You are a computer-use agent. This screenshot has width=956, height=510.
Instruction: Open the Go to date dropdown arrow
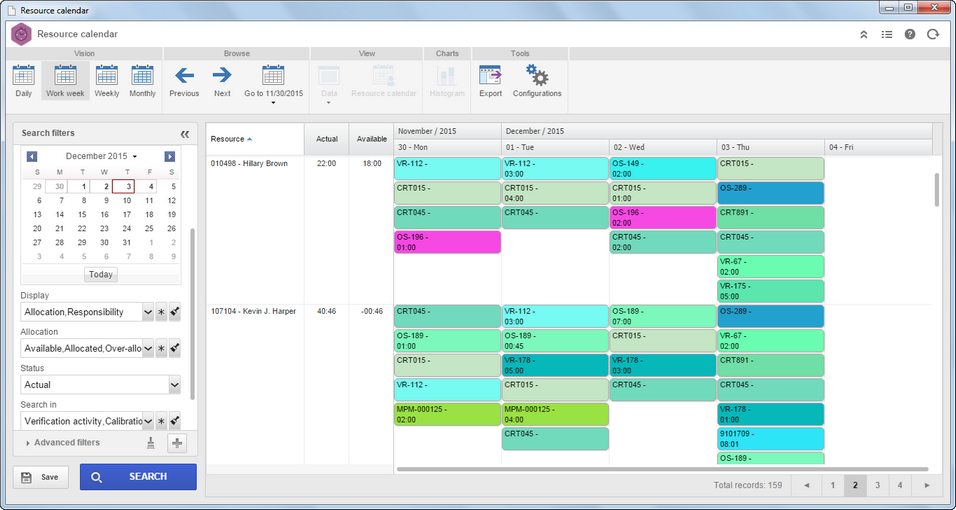tap(273, 103)
